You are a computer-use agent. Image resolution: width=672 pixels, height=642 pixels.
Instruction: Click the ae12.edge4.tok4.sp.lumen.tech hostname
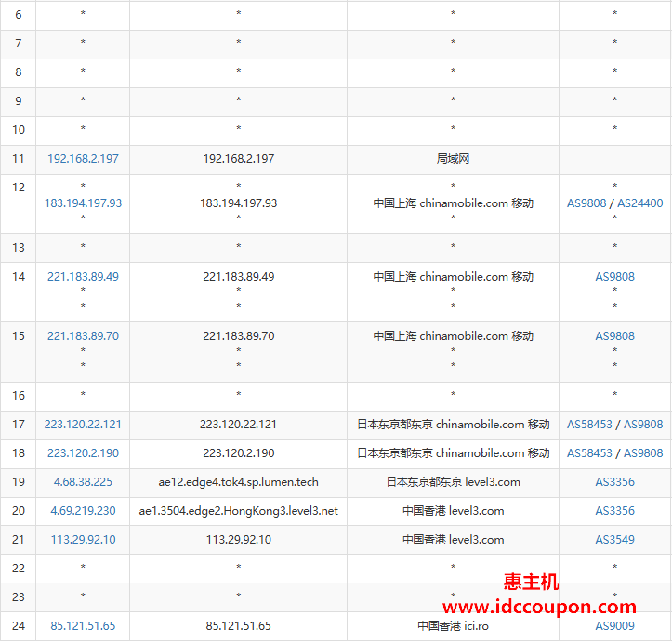[238, 482]
